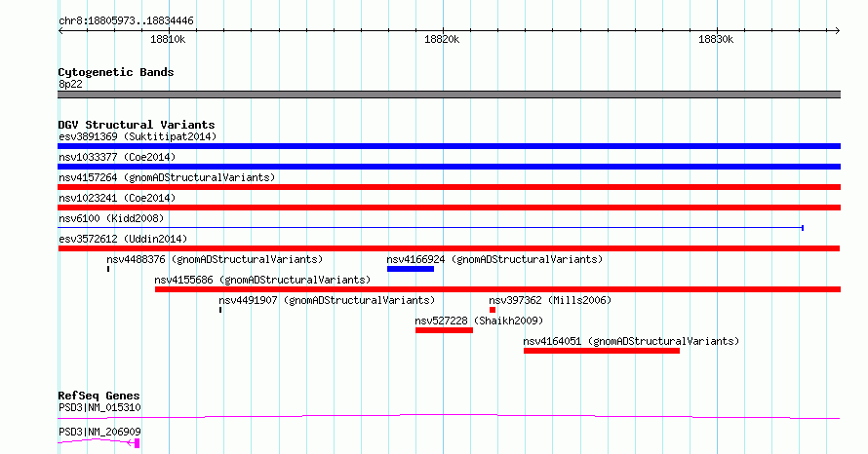
Task: Open the esv3572612 (Uddin2014) label
Action: tap(123, 239)
